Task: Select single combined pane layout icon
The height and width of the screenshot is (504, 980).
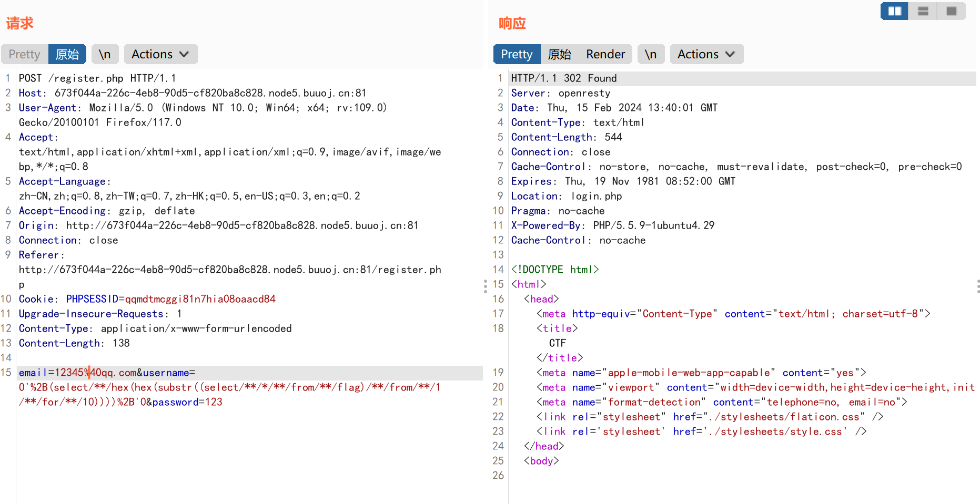Action: pyautogui.click(x=951, y=11)
